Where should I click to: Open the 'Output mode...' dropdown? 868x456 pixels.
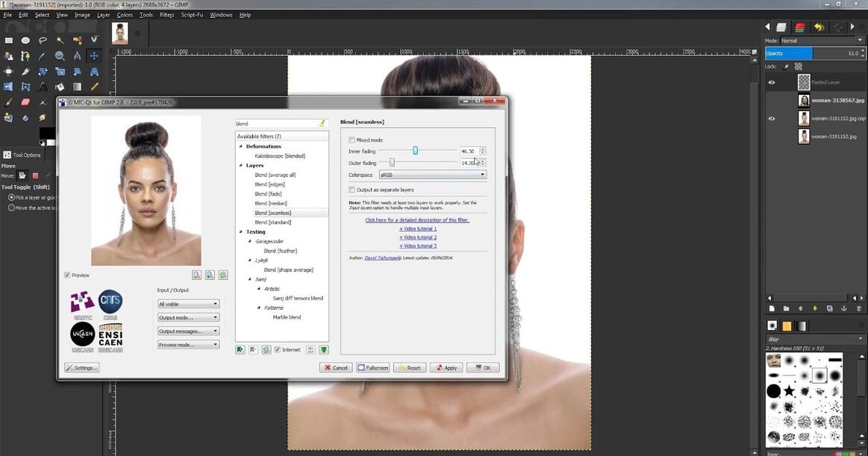[x=188, y=318]
